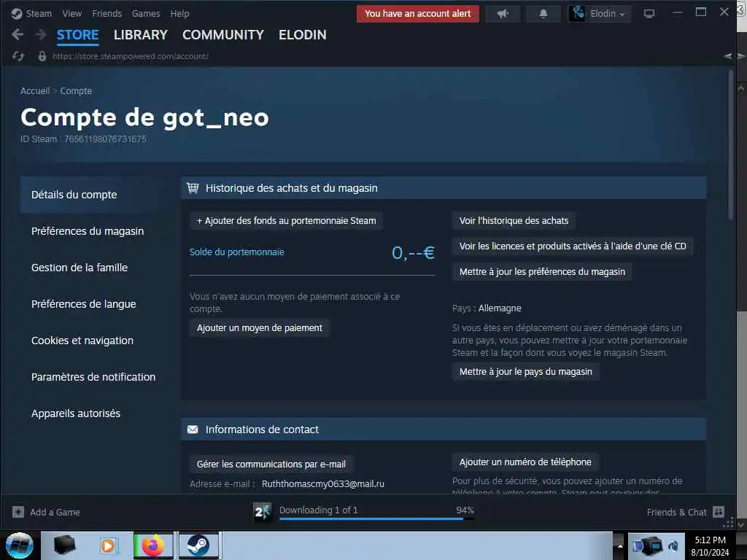The height and width of the screenshot is (560, 747).
Task: Click the e-mail address Ruththomascmy0633@mail.ru
Action: [323, 484]
